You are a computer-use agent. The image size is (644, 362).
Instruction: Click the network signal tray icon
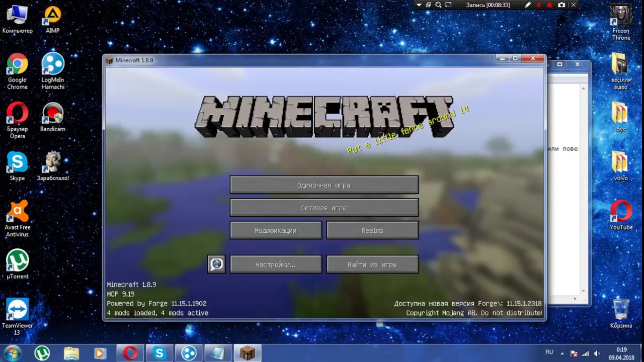click(x=585, y=353)
